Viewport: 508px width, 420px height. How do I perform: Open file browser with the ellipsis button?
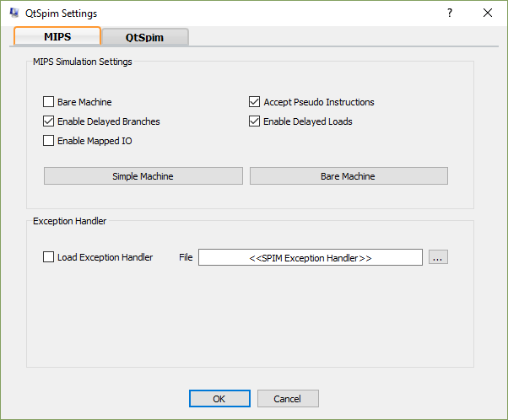point(437,257)
